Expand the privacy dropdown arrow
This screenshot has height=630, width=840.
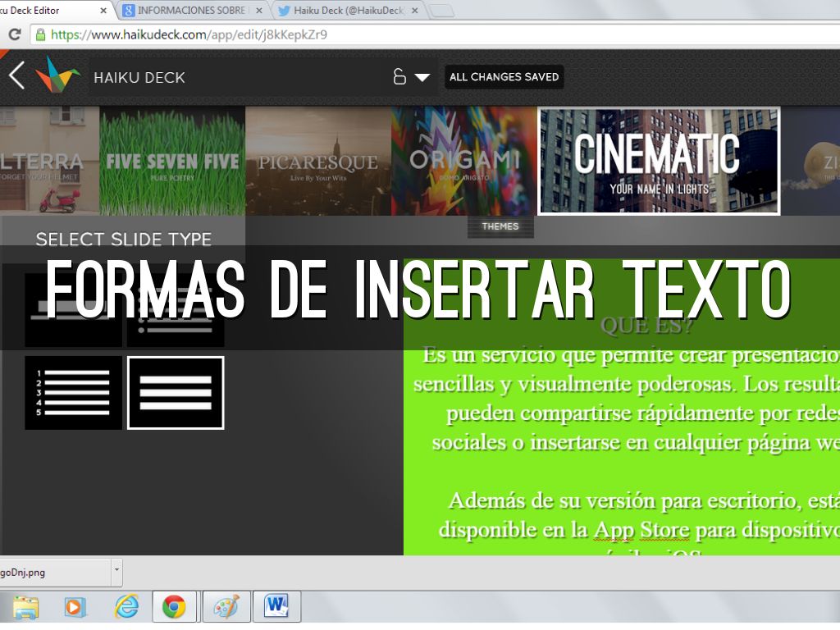(422, 77)
